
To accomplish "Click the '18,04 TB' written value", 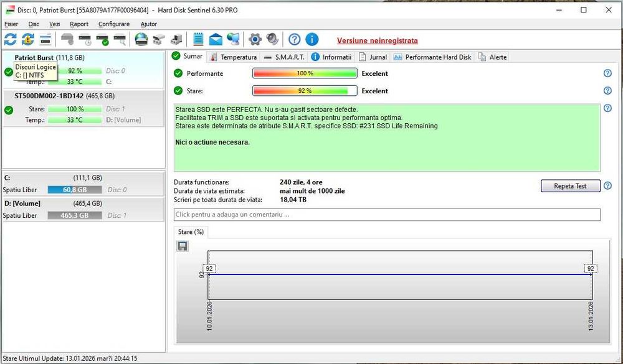I will tap(293, 200).
